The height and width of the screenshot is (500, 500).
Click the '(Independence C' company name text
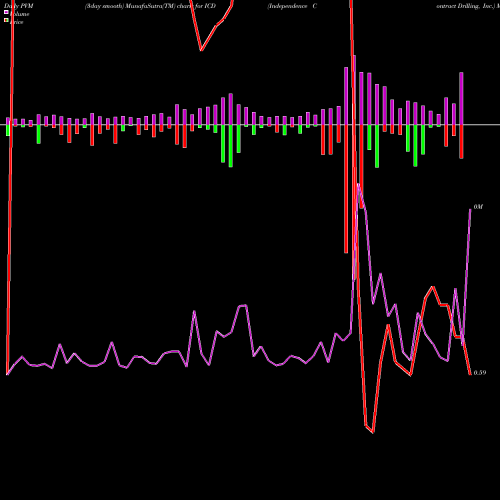point(292,6)
